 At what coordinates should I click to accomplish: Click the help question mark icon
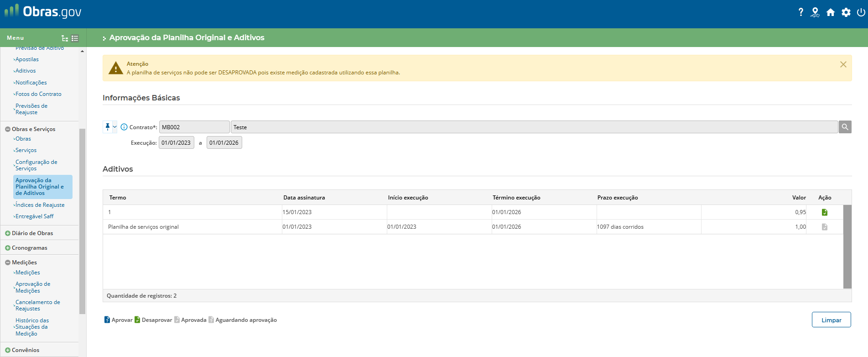click(x=800, y=12)
